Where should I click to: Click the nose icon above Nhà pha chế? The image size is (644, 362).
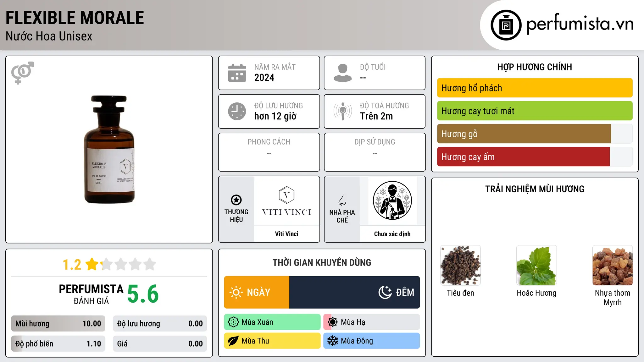342,200
